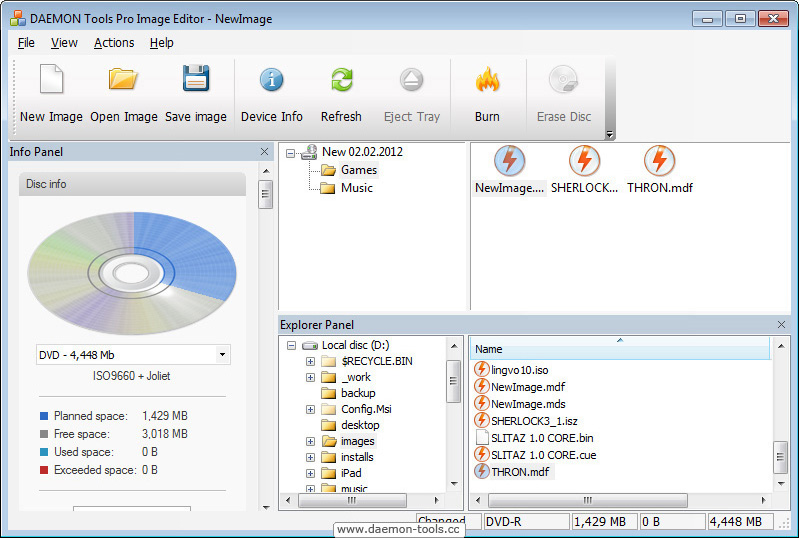The width and height of the screenshot is (800, 538).
Task: Click the New Image toolbar icon
Action: [51, 79]
